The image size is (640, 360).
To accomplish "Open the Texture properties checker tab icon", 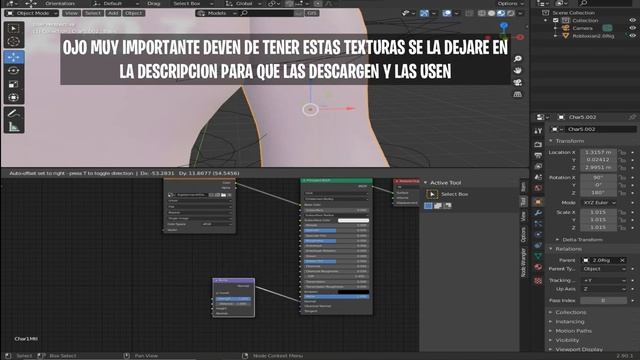I will point(538,281).
